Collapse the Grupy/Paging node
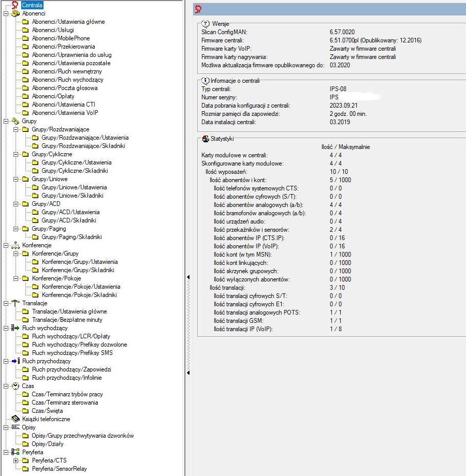466x476 pixels. coord(16,229)
